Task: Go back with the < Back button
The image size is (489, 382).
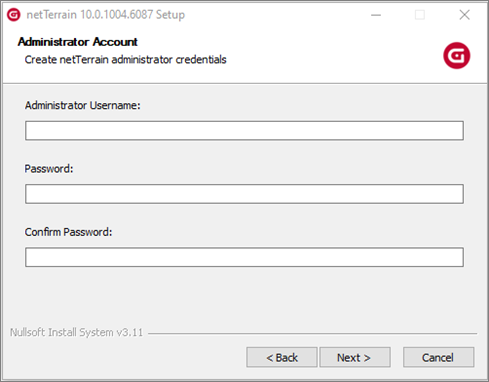Action: [282, 357]
